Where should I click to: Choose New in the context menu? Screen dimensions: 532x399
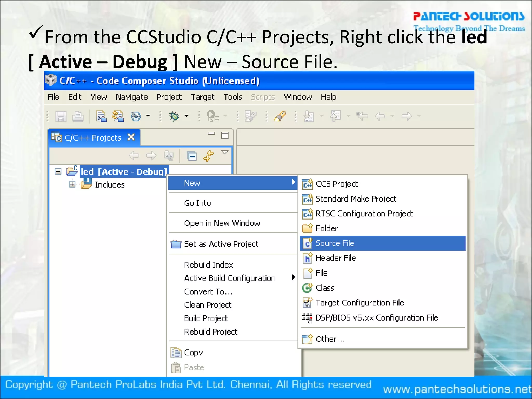pyautogui.click(x=233, y=183)
